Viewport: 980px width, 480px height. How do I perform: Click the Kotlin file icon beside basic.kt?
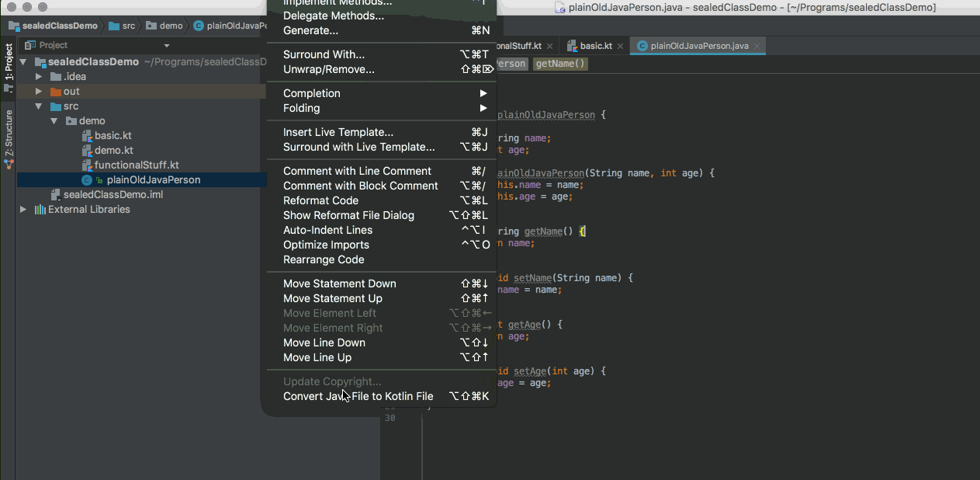[87, 135]
